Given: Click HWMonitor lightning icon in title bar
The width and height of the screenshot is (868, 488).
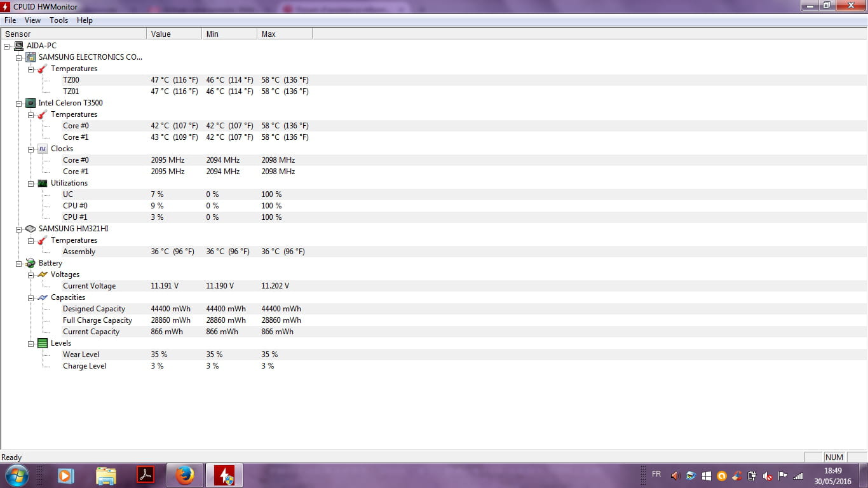Looking at the screenshot, I should [6, 6].
